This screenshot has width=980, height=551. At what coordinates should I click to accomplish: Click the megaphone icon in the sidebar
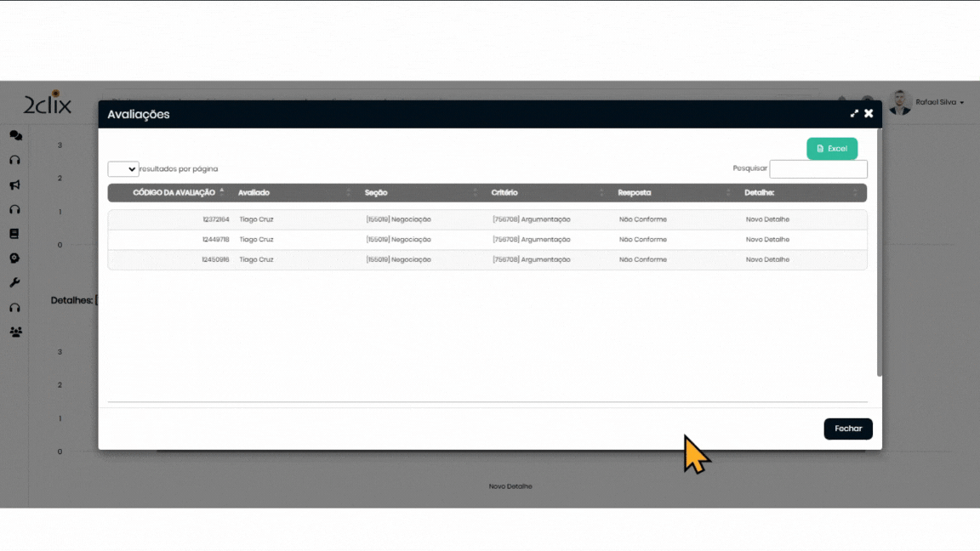pos(15,185)
